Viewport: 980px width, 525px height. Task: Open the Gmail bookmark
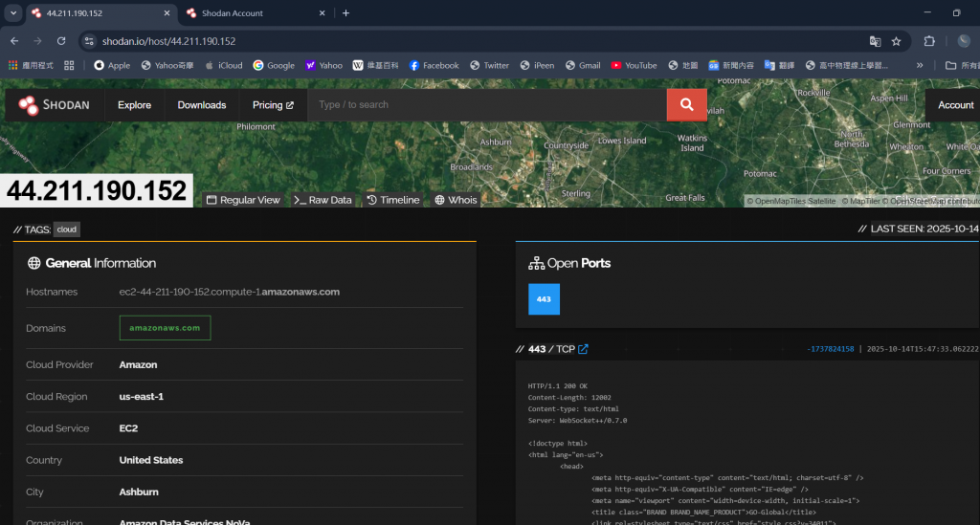tap(583, 65)
